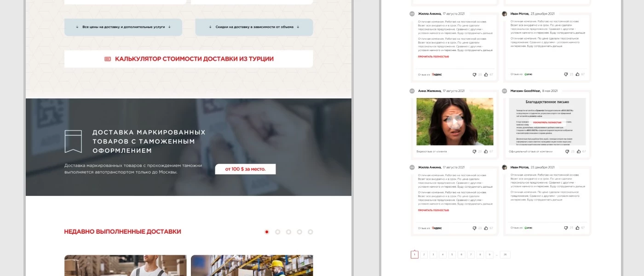
Task: Click the 'от 100 $ за место' button
Action: (x=245, y=169)
